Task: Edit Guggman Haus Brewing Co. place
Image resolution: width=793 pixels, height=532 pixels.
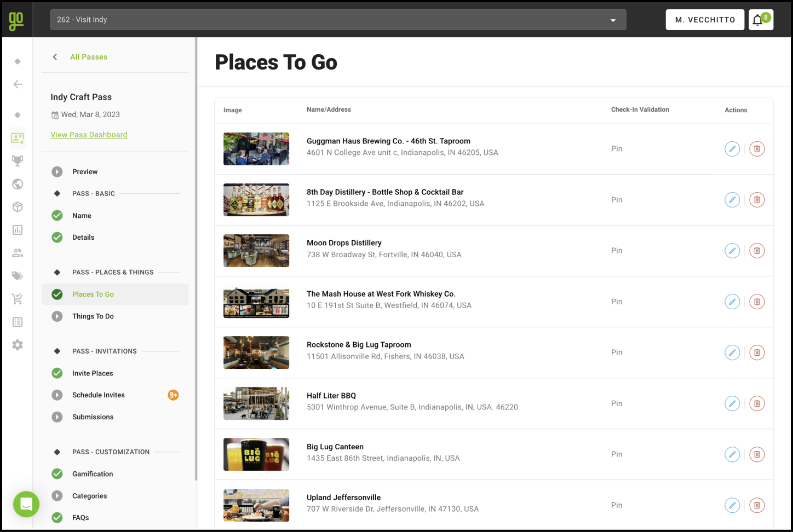Action: click(732, 149)
